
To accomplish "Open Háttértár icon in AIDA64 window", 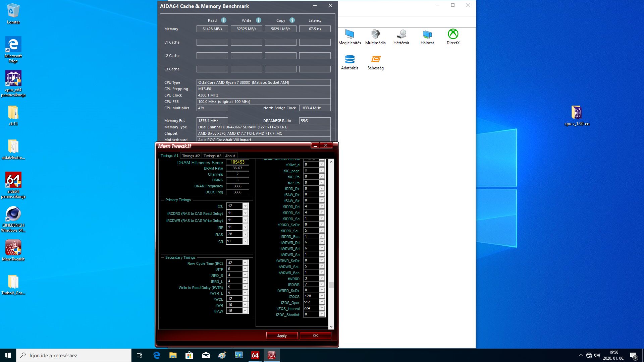I will (x=401, y=37).
